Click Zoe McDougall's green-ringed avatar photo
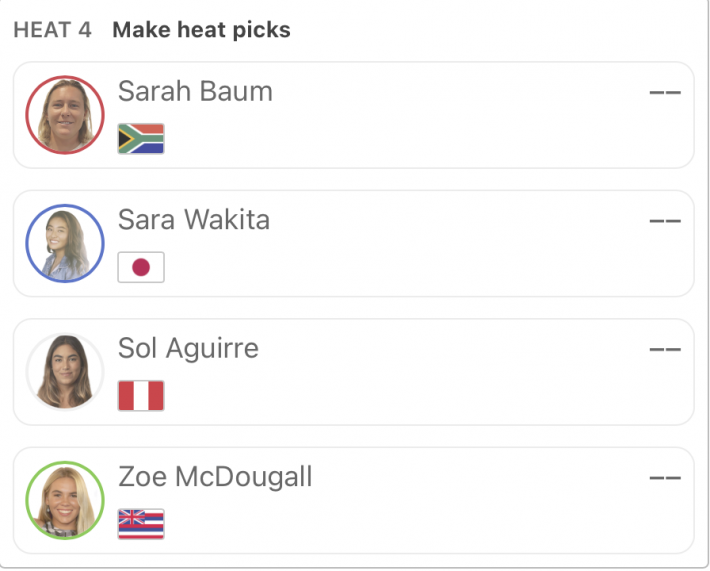This screenshot has width=710, height=571. [65, 500]
